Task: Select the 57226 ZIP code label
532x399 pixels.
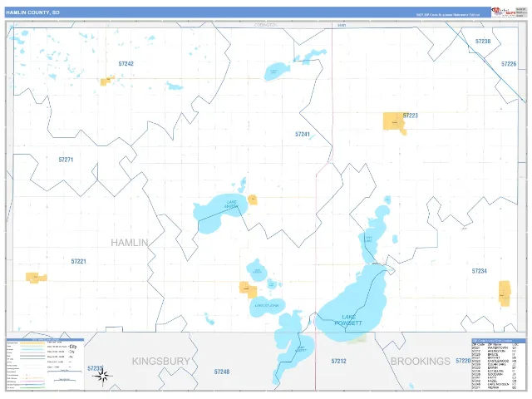Action: (509, 64)
